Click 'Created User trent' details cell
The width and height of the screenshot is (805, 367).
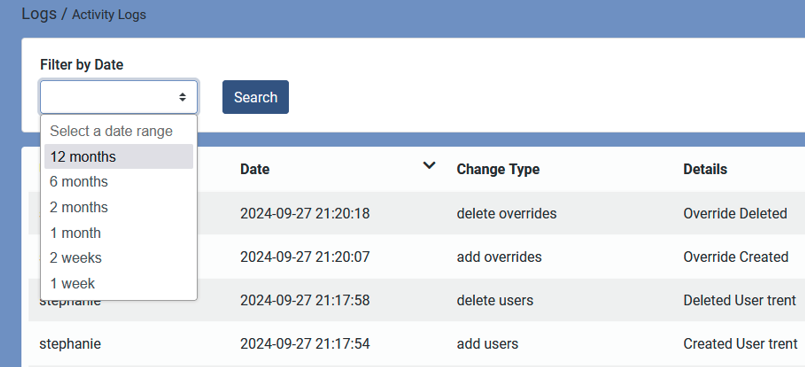(740, 344)
